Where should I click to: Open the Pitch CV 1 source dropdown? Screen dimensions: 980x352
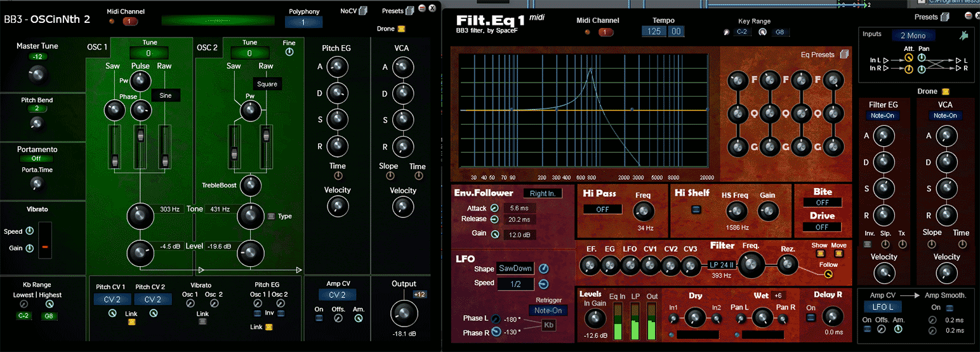point(112,299)
